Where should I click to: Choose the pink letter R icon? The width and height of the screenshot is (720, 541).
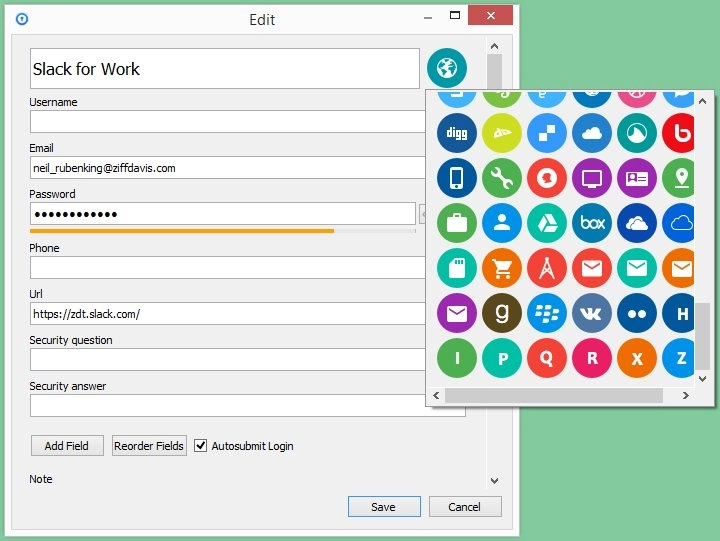(x=592, y=358)
